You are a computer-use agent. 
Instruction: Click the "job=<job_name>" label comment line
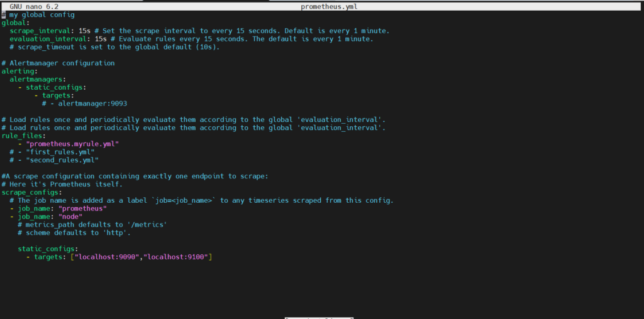(202, 200)
